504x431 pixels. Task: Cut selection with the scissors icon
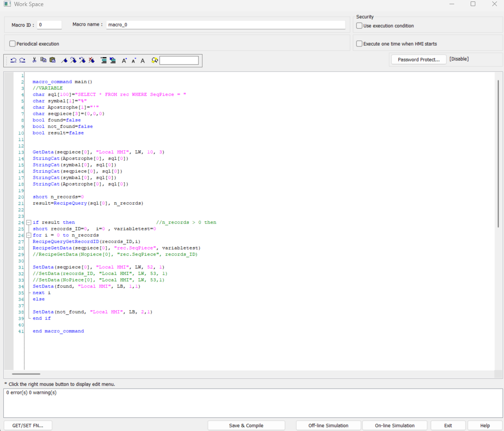34,60
